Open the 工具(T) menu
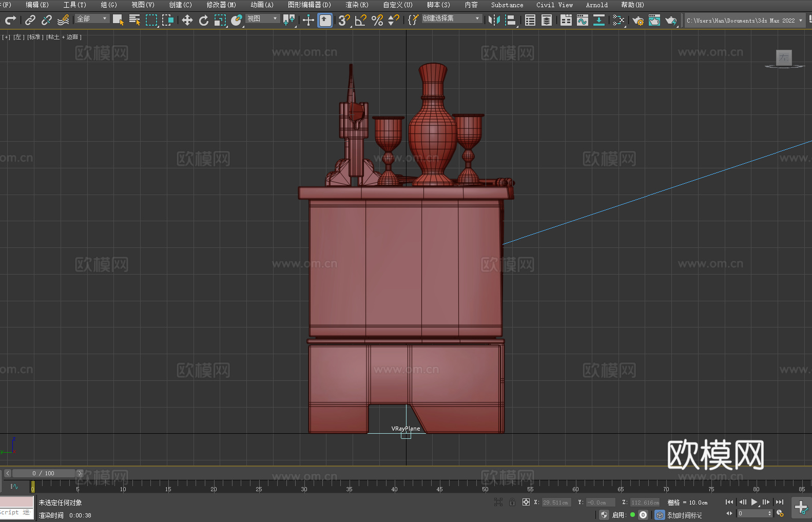 pyautogui.click(x=74, y=5)
